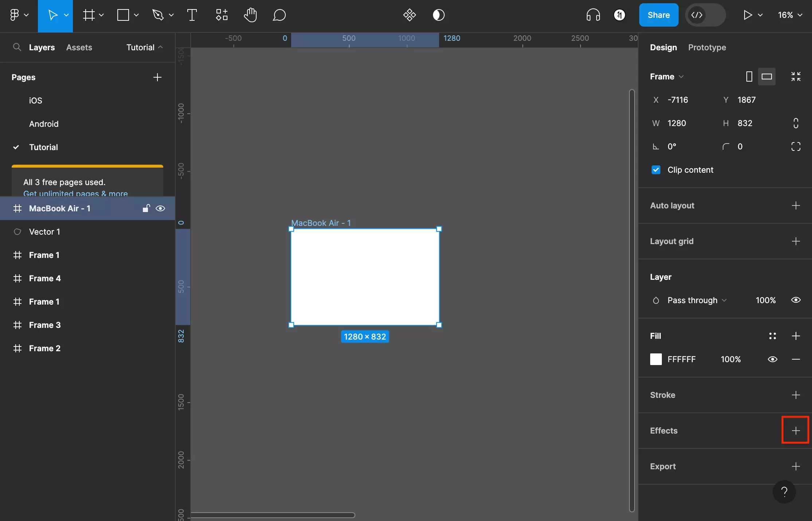Toggle lock on MacBook Air - 1 layer

[x=146, y=208]
